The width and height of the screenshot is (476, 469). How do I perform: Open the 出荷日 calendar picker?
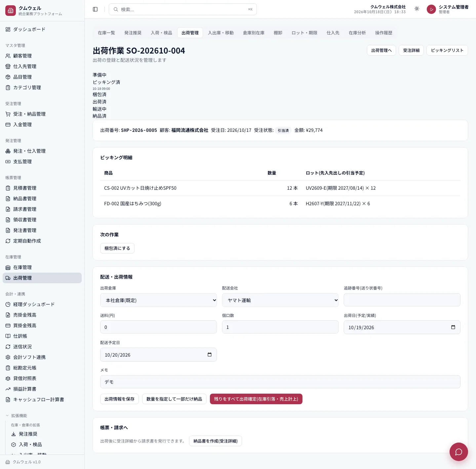pos(453,327)
